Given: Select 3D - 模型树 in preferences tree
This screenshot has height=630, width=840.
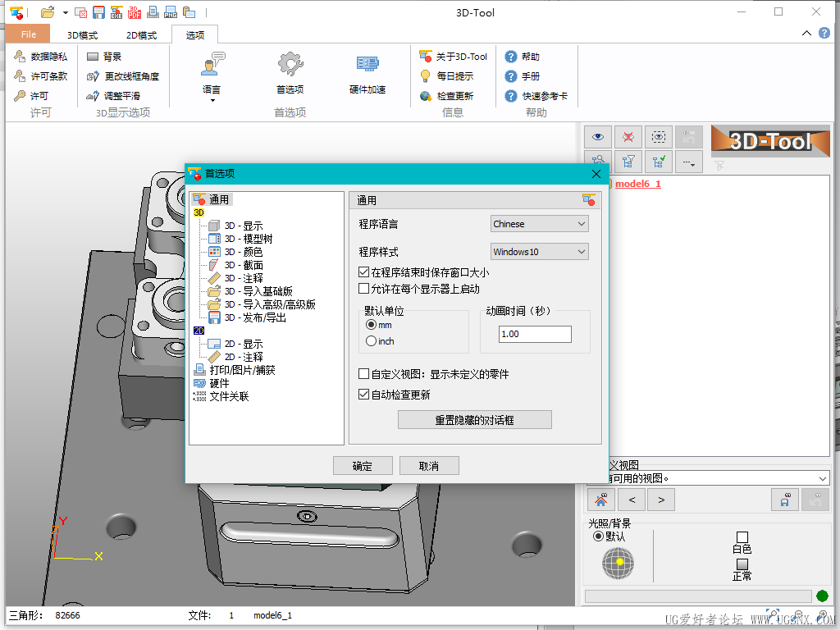Looking at the screenshot, I should [x=240, y=239].
